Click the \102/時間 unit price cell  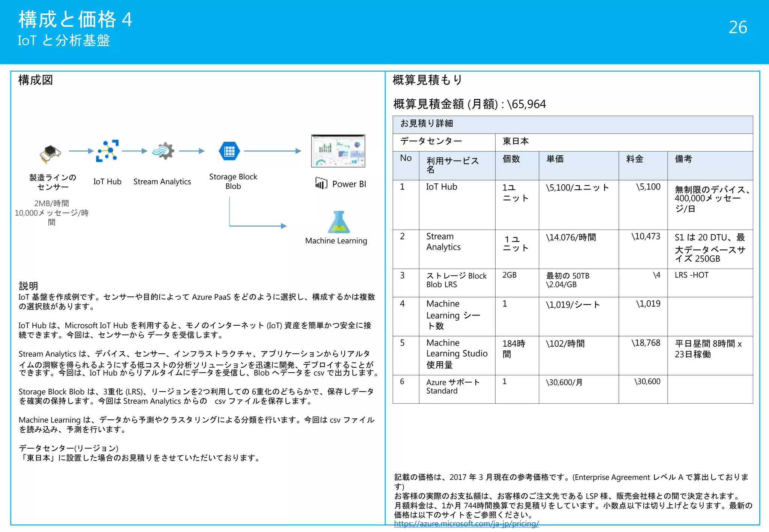coord(579,356)
